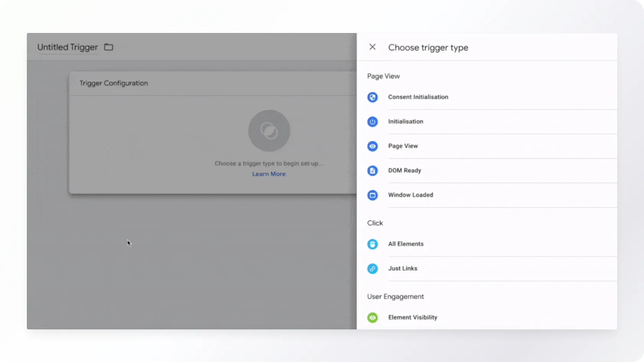Close the Choose trigger type panel
The height and width of the screenshot is (362, 644).
(372, 47)
